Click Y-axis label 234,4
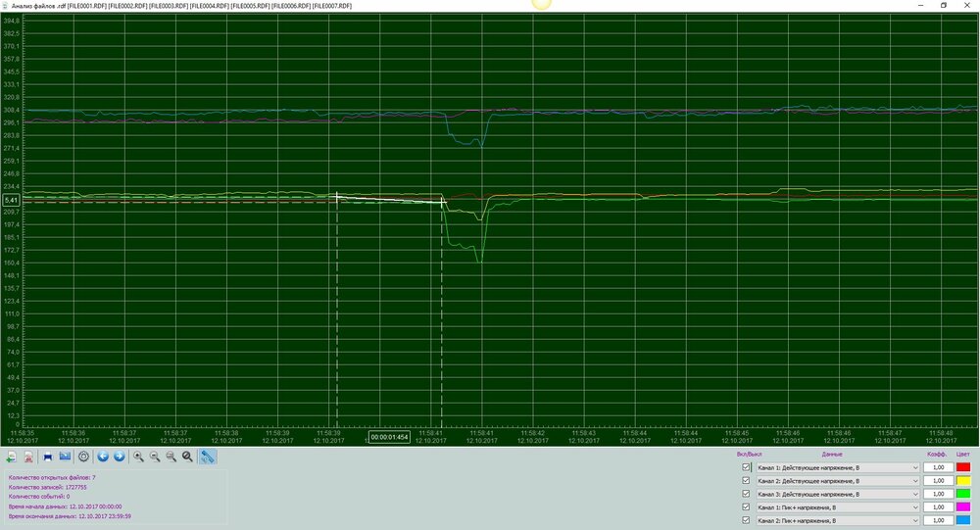The width and height of the screenshot is (980, 530). (11, 186)
